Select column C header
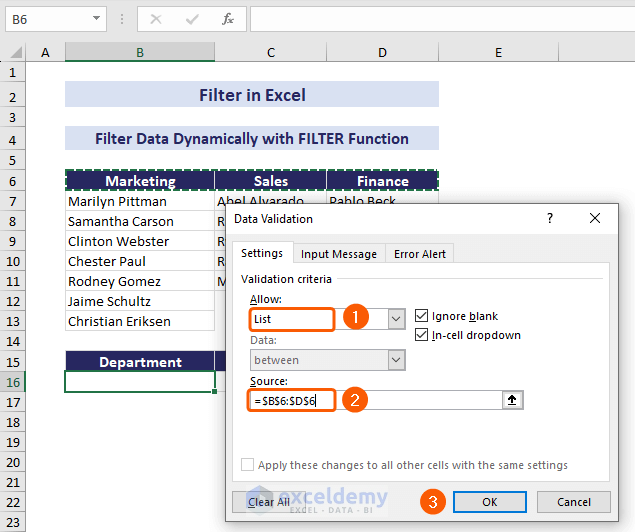Screen dimensions: 635x532 point(271,53)
